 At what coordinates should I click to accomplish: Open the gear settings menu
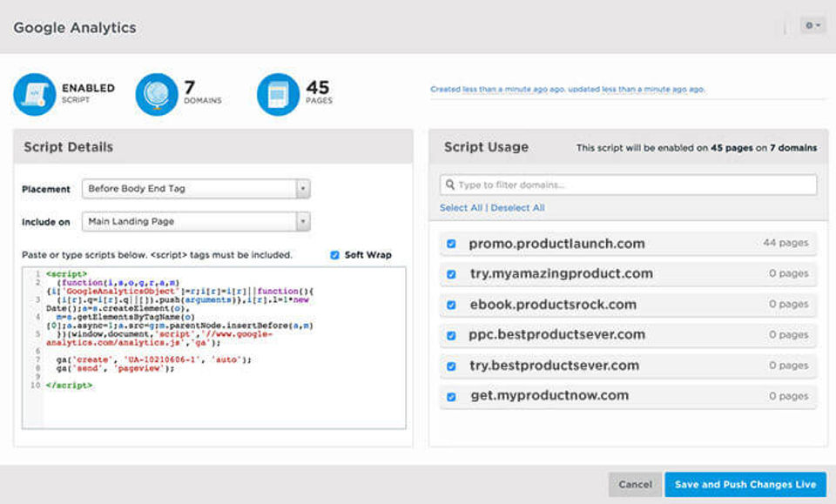pos(812,25)
